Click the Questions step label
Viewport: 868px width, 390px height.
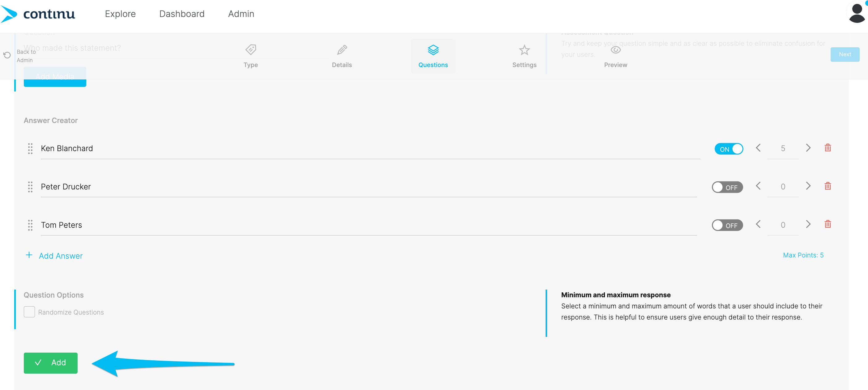433,65
